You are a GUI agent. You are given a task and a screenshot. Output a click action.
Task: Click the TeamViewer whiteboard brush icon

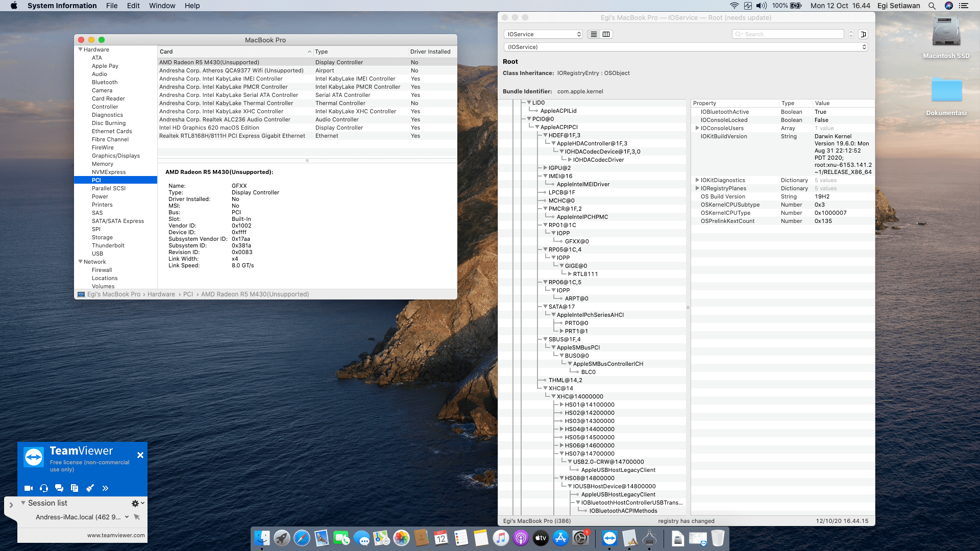[90, 488]
